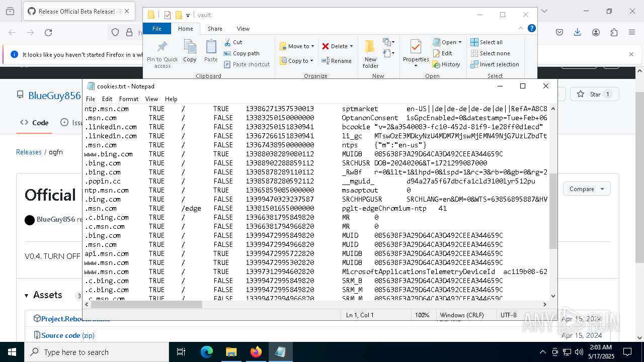
Task: Open the BlueGuy856 repository owner link
Action: [x=54, y=96]
